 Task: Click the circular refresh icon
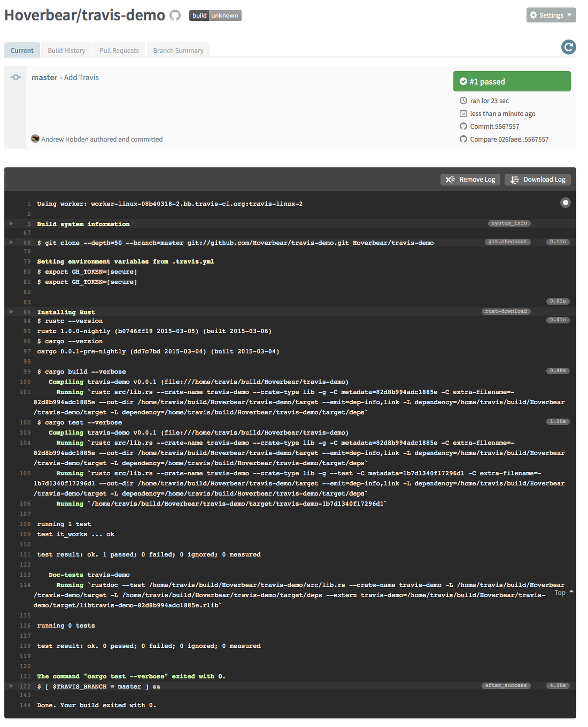pos(568,47)
